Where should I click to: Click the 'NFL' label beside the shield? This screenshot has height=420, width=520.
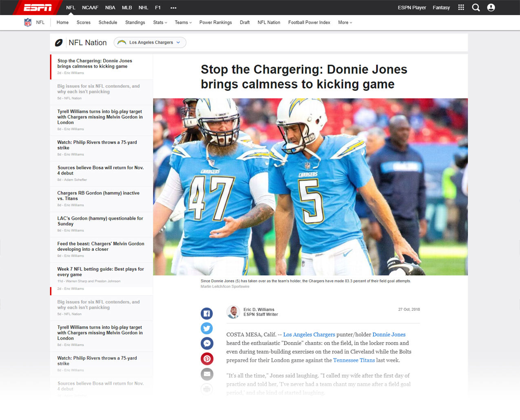40,22
